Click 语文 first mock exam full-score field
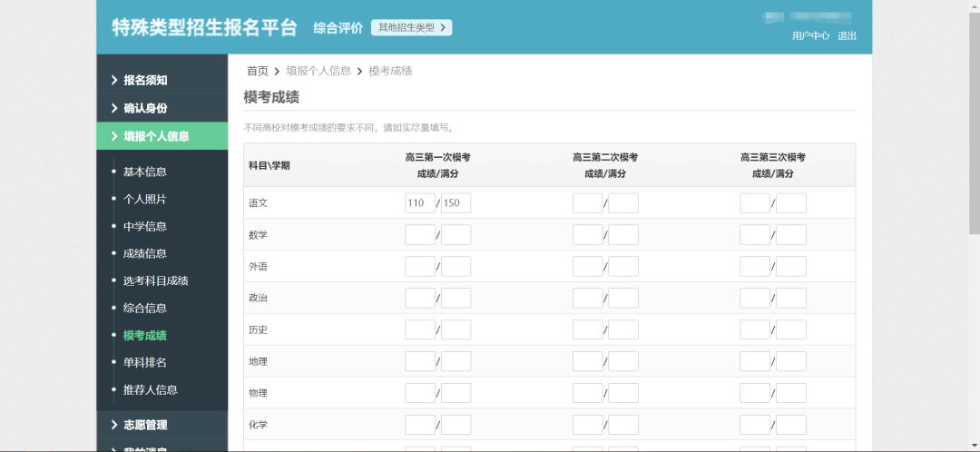Screen dimensions: 980x452 click(456, 203)
